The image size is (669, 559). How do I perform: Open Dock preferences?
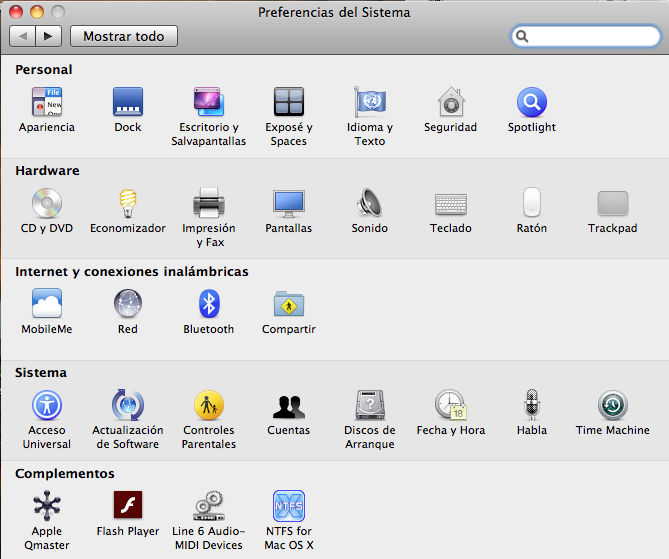[128, 103]
